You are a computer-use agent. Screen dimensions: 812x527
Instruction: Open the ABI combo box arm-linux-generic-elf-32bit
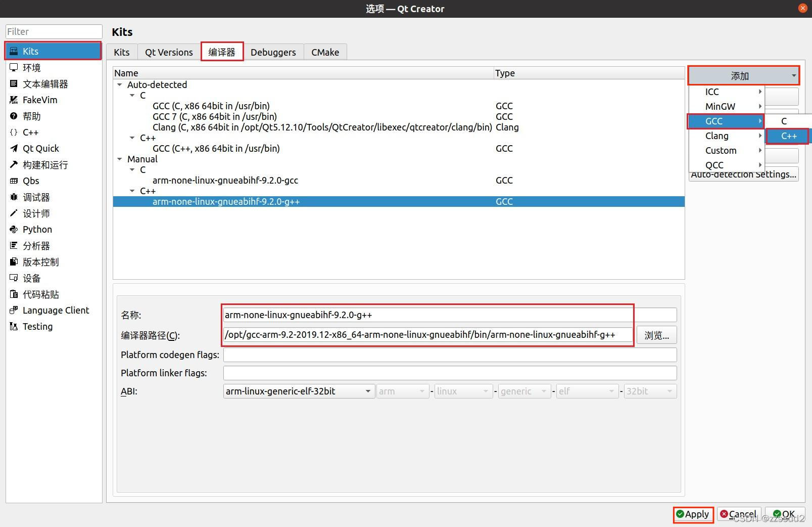pos(299,391)
